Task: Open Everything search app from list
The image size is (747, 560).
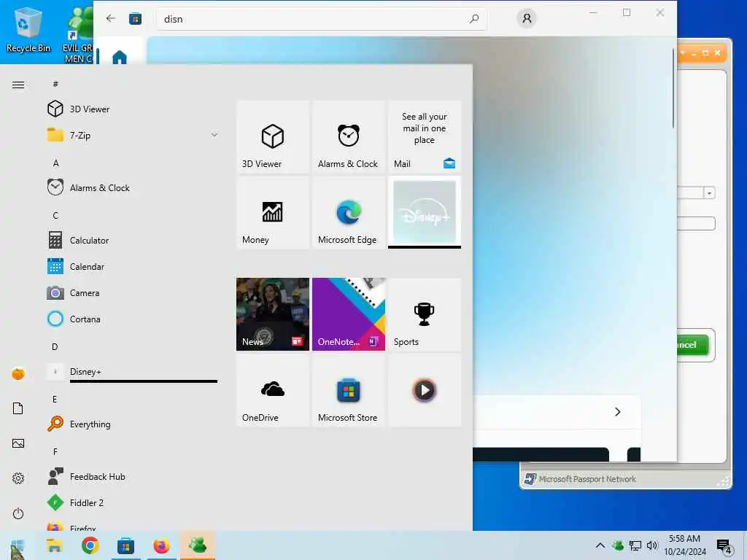Action: coord(132,424)
